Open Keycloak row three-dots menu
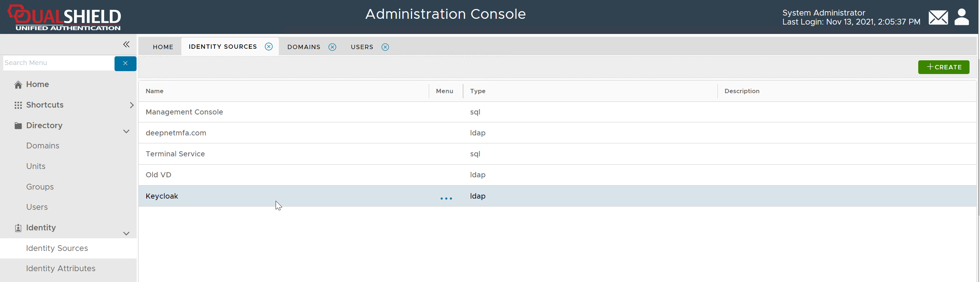 446,198
